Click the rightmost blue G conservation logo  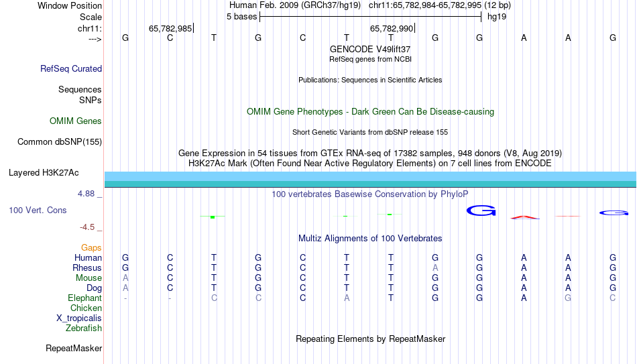tap(614, 213)
